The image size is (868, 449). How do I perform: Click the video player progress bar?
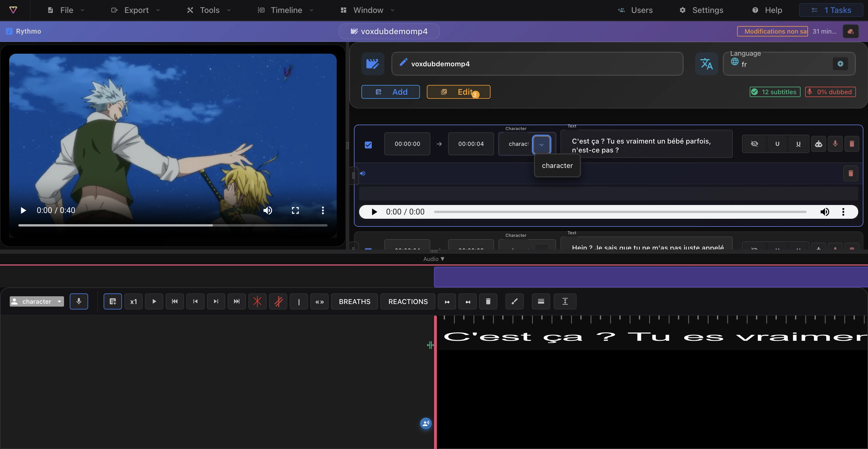coord(173,225)
